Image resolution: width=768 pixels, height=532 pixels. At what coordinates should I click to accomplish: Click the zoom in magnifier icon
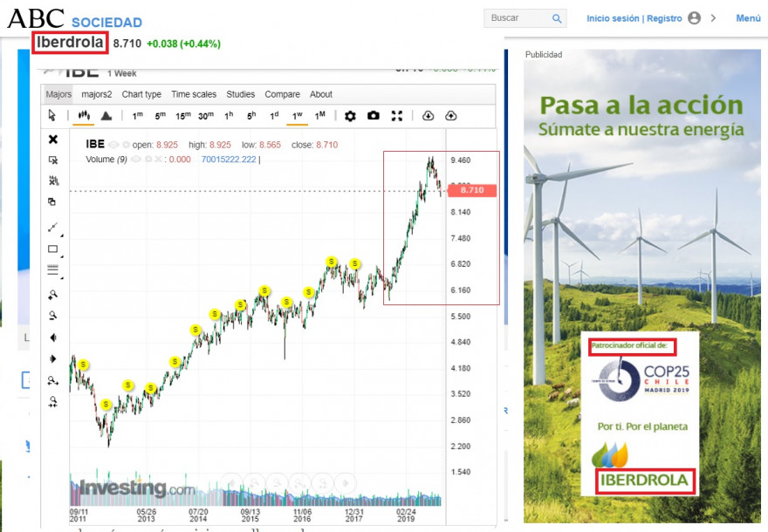[x=53, y=294]
